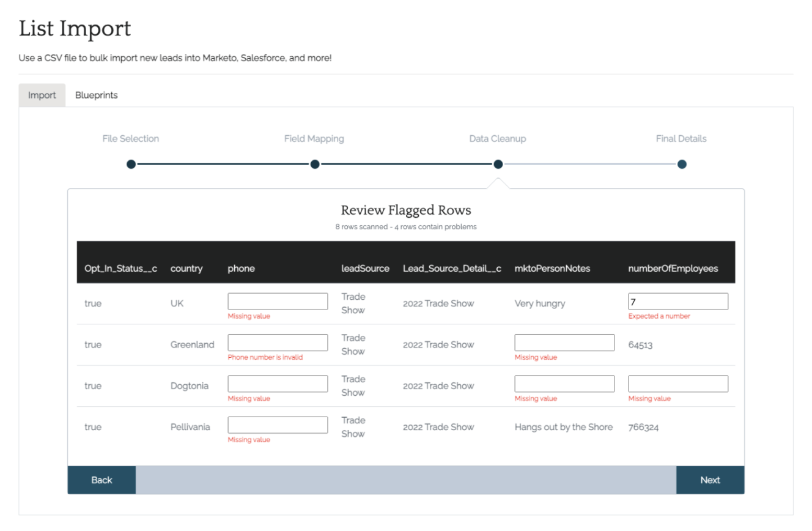Click the Final Details step label
Image resolution: width=812 pixels, height=531 pixels.
click(681, 139)
